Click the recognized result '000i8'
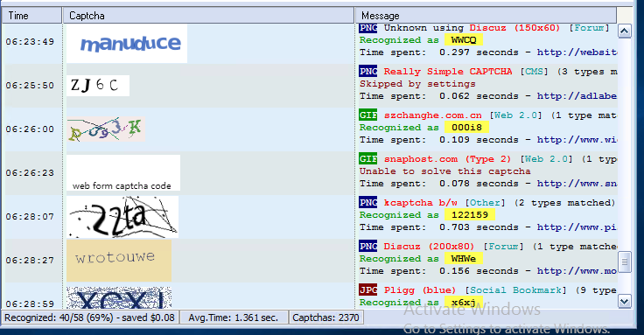Image resolution: width=644 pixels, height=335 pixels. 466,128
